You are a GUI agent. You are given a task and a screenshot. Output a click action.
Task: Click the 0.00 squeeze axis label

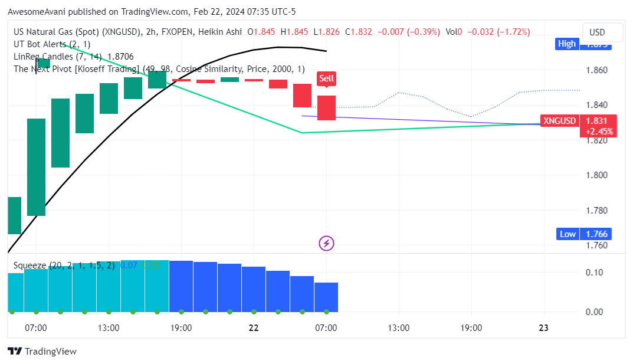click(x=594, y=312)
